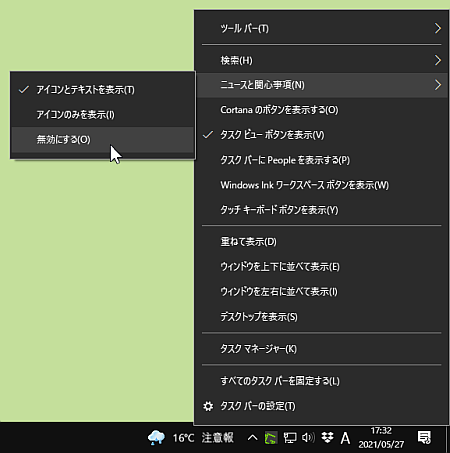Choose ウィンドウを左右に並べて表示(I)
Image resolution: width=450 pixels, height=453 pixels.
(322, 292)
